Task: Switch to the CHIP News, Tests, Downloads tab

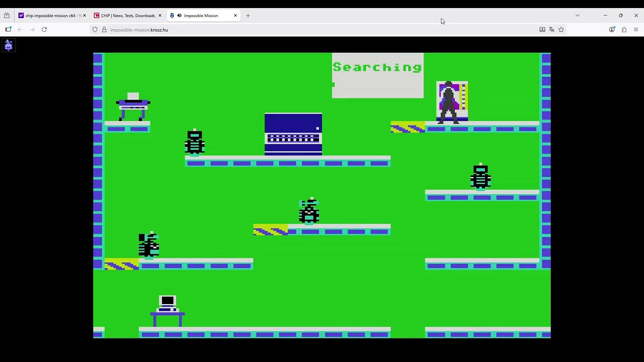Action: pyautogui.click(x=127, y=16)
